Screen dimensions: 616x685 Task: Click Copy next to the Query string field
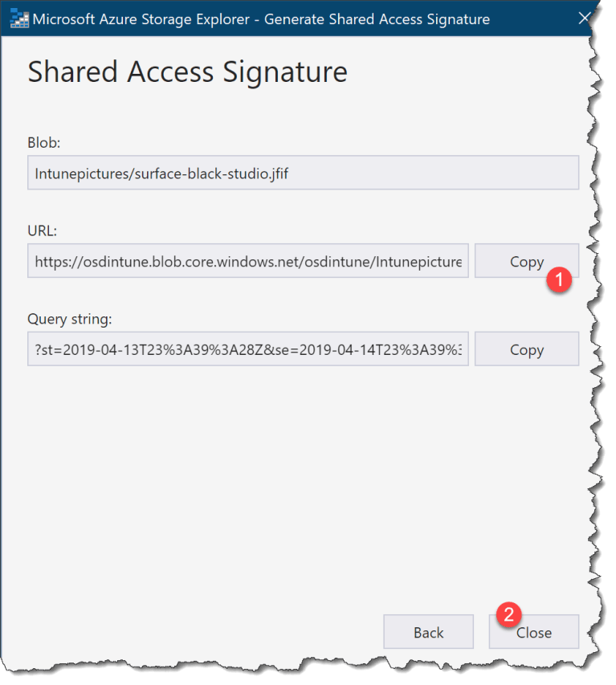pyautogui.click(x=526, y=349)
